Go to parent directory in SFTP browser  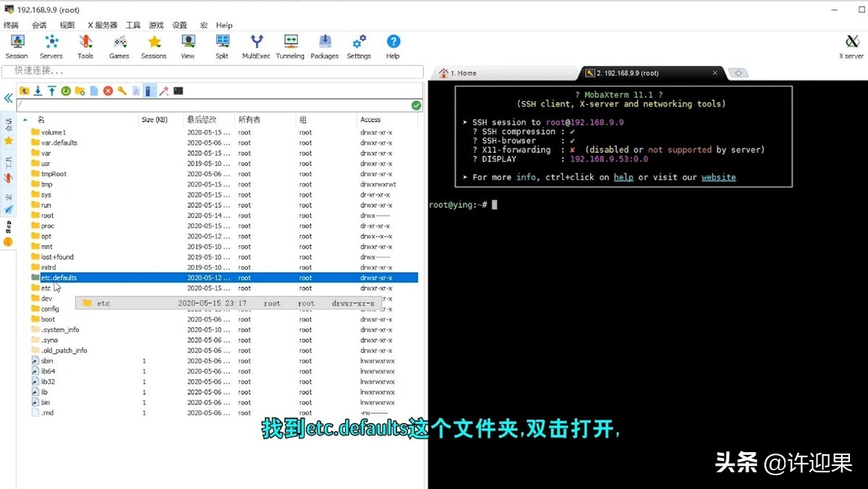click(25, 91)
